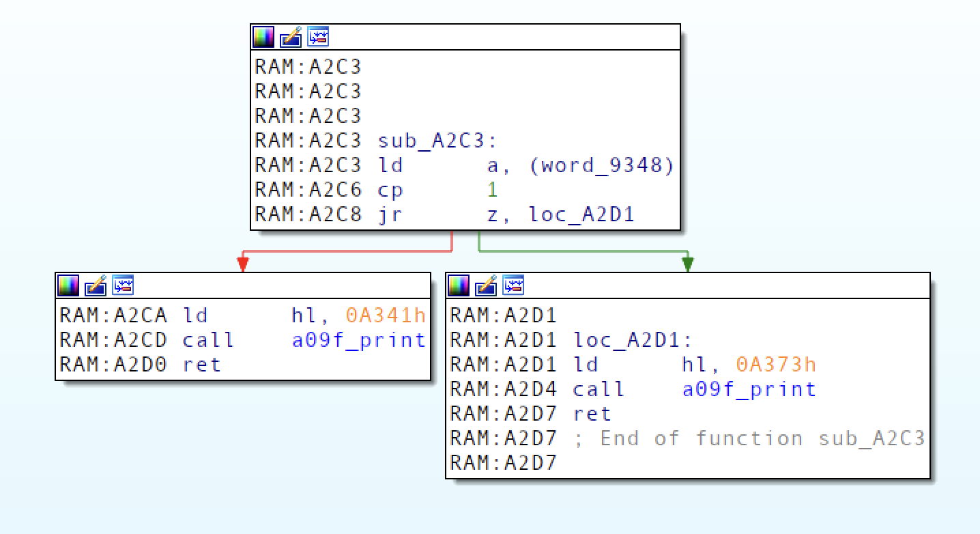Screen dimensions: 980x534
Task: Follow loc_A2D1 jump target in jr instruction
Action: click(581, 214)
